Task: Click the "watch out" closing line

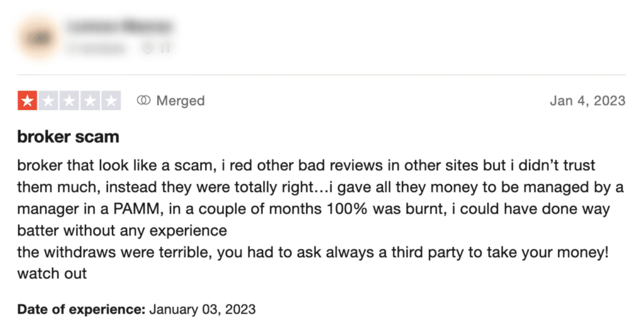Action: point(52,275)
